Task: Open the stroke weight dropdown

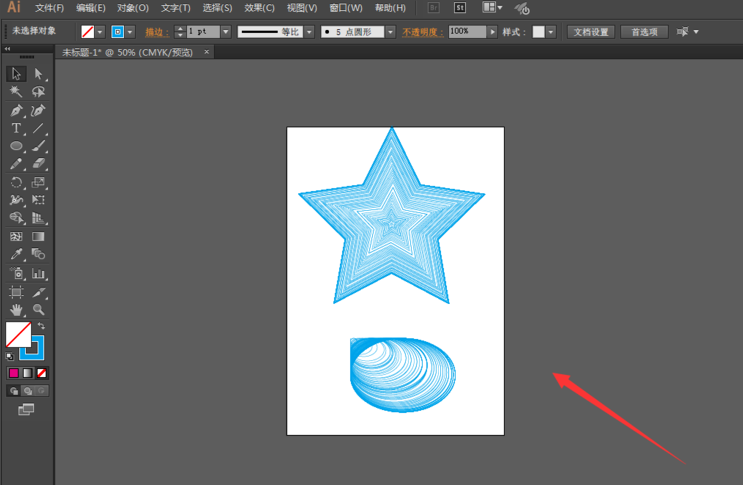Action: 226,32
